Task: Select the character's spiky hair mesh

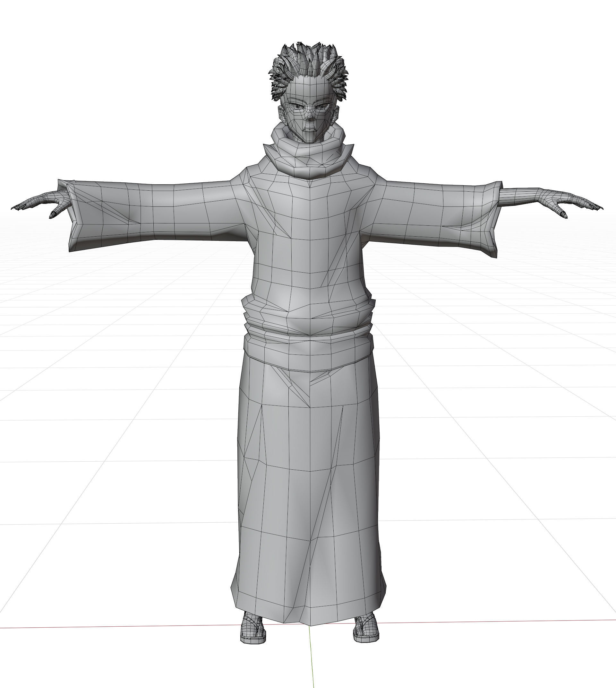Action: click(308, 64)
